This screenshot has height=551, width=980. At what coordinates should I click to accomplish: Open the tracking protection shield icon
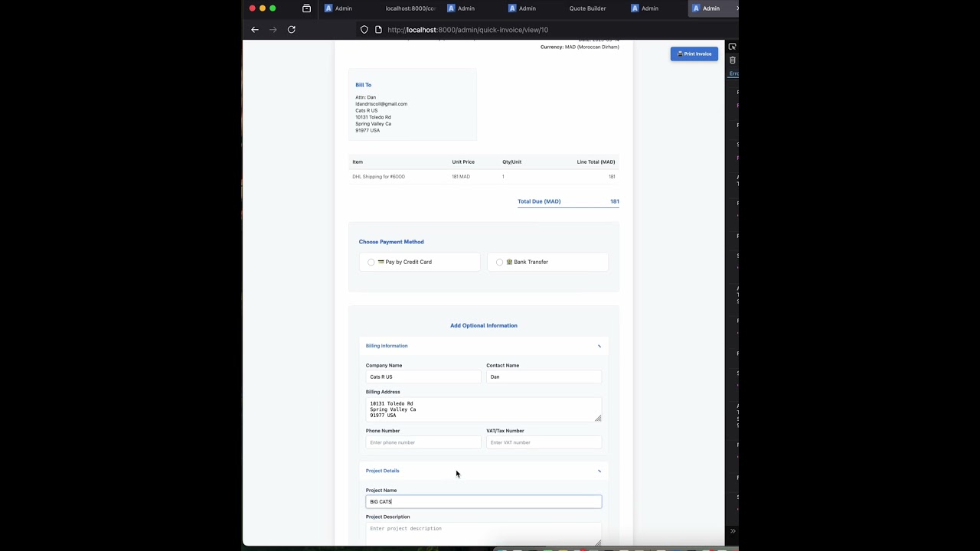coord(364,30)
